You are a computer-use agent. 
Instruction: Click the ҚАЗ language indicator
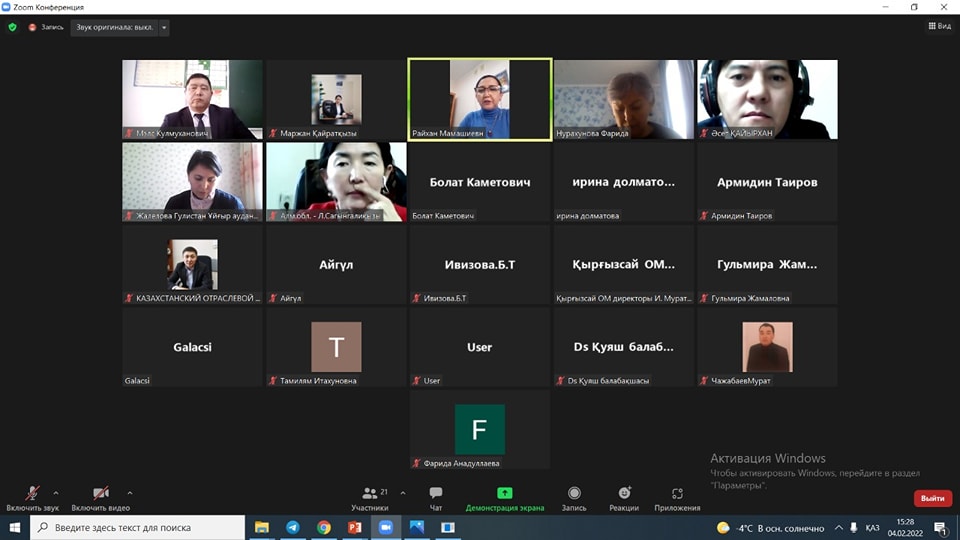point(872,528)
